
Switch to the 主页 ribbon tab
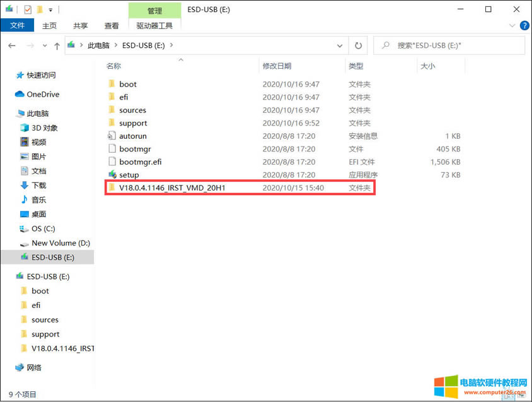point(49,25)
